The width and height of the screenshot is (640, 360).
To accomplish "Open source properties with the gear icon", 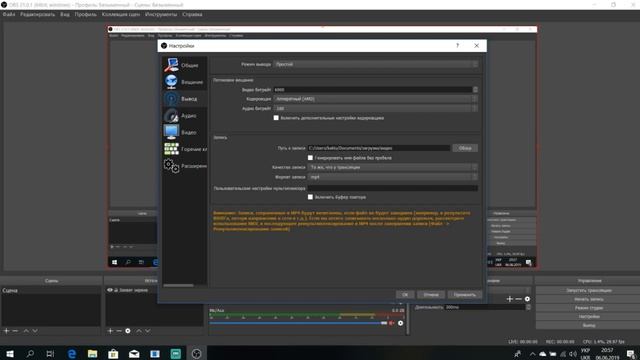I will coord(128,331).
